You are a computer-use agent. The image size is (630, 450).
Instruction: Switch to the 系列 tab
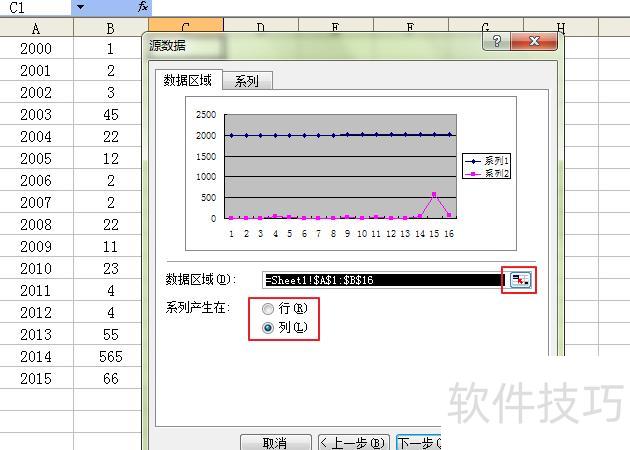pyautogui.click(x=247, y=81)
